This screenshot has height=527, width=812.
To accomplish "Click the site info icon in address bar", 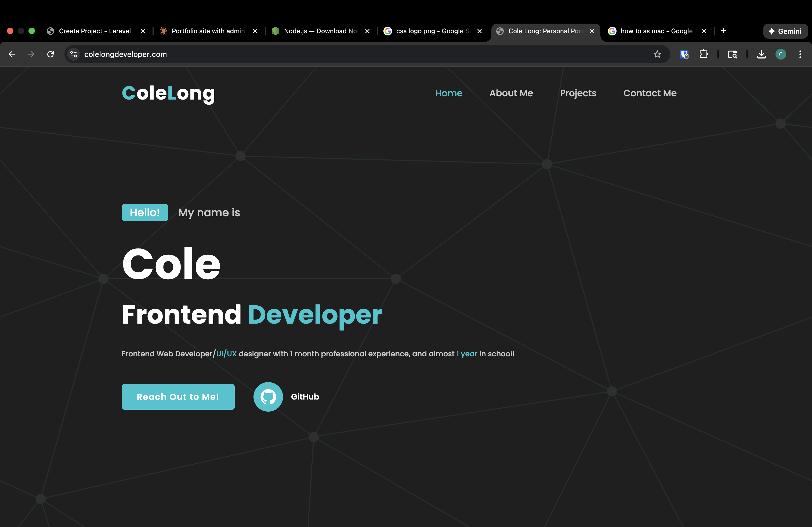I will tap(73, 54).
